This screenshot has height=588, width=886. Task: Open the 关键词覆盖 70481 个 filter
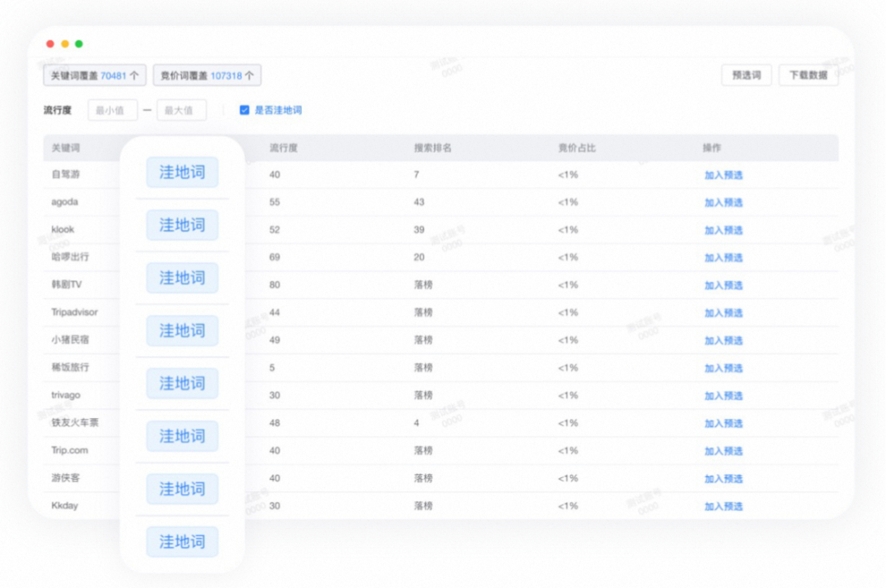click(x=94, y=75)
